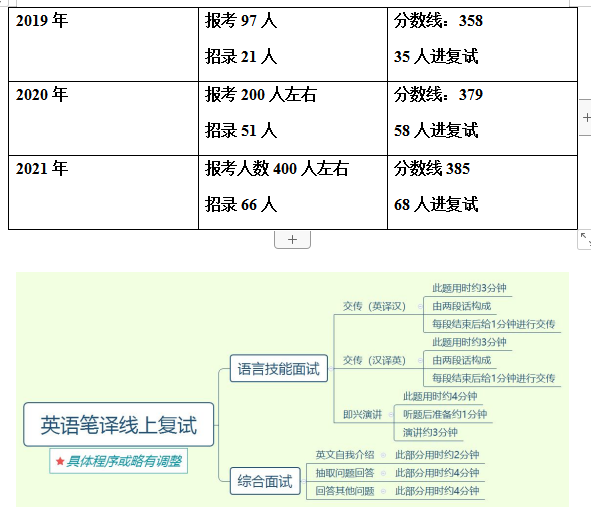The height and width of the screenshot is (518, 591).
Task: Click the cell with 报考人数 400 人左右
Action: (x=293, y=192)
